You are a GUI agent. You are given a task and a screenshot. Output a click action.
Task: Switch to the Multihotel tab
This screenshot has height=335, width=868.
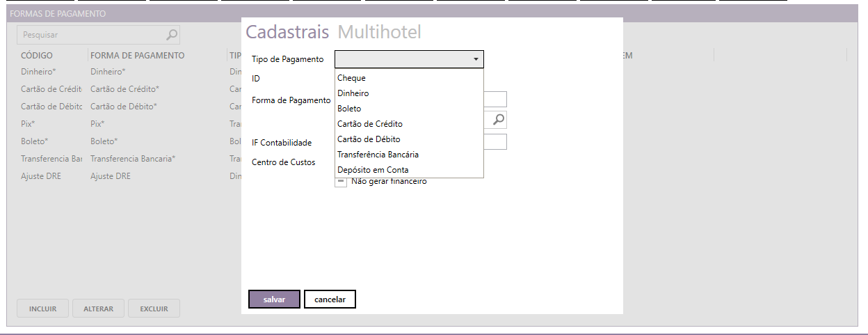[379, 33]
